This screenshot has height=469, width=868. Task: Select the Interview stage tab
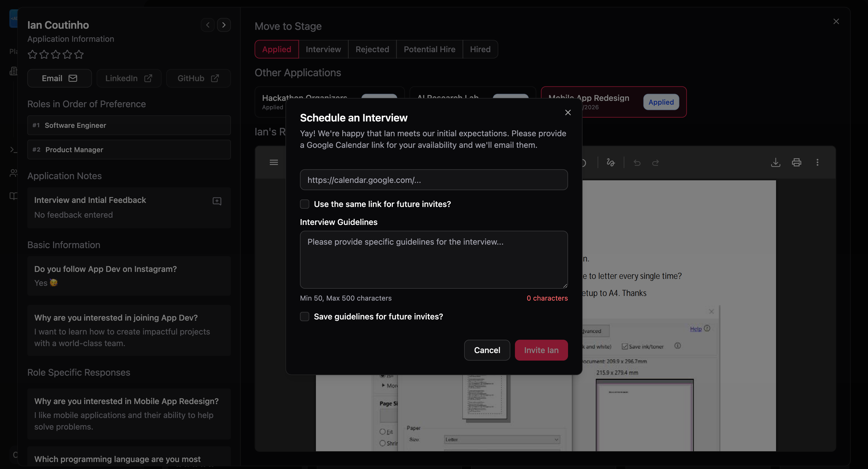[x=323, y=49]
